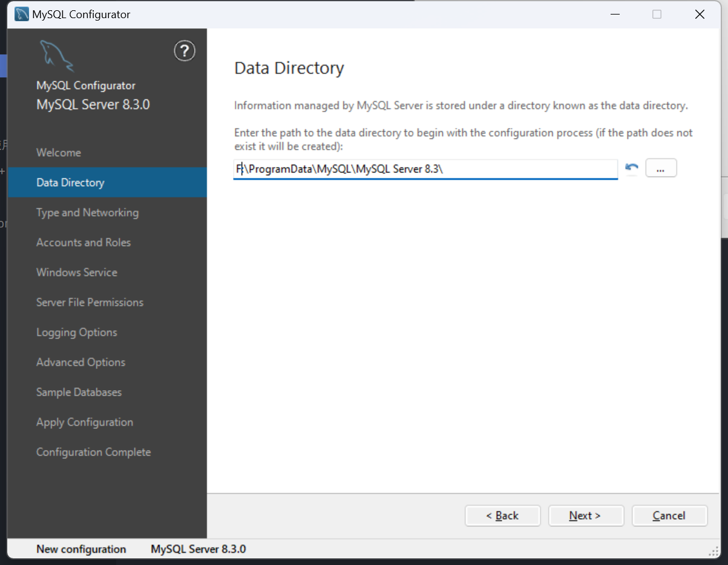The width and height of the screenshot is (728, 565).
Task: Click the MySQL dolphin logo in sidebar
Action: pyautogui.click(x=56, y=56)
